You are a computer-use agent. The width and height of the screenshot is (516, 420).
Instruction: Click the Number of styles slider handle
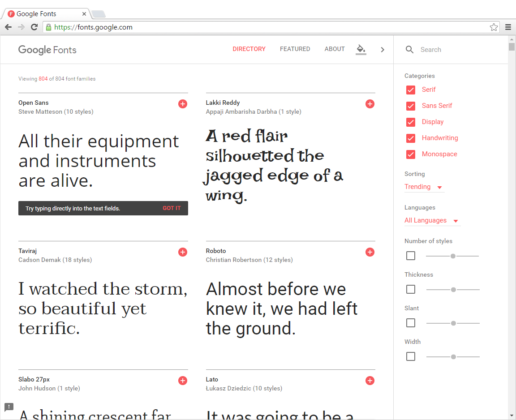coord(453,256)
